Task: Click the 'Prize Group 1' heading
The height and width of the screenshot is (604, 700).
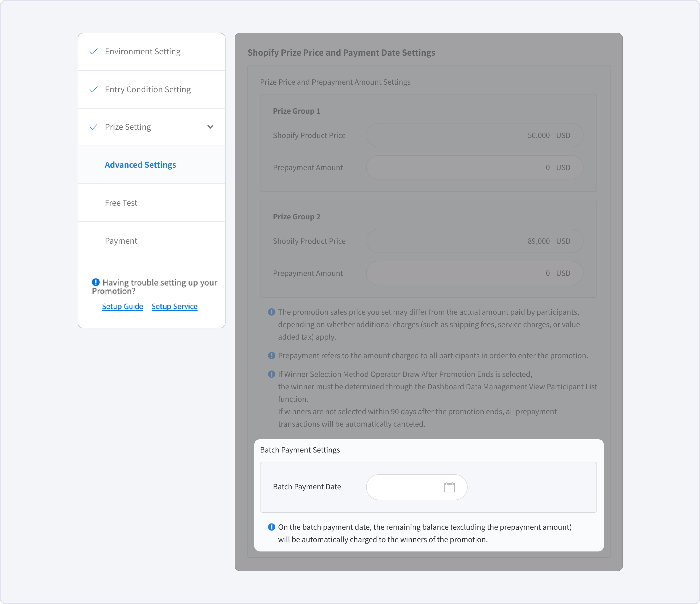Action: click(297, 111)
